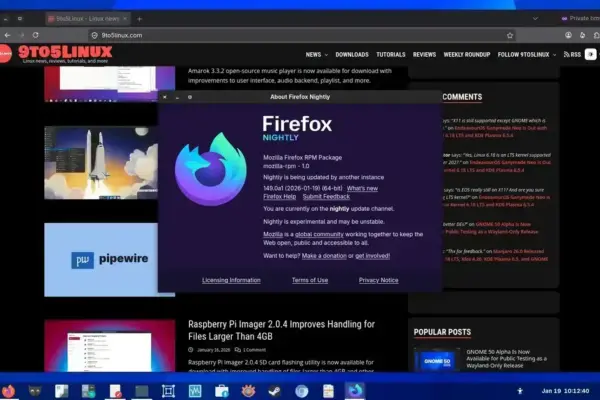Open the Privacy Notice link

pyautogui.click(x=378, y=280)
